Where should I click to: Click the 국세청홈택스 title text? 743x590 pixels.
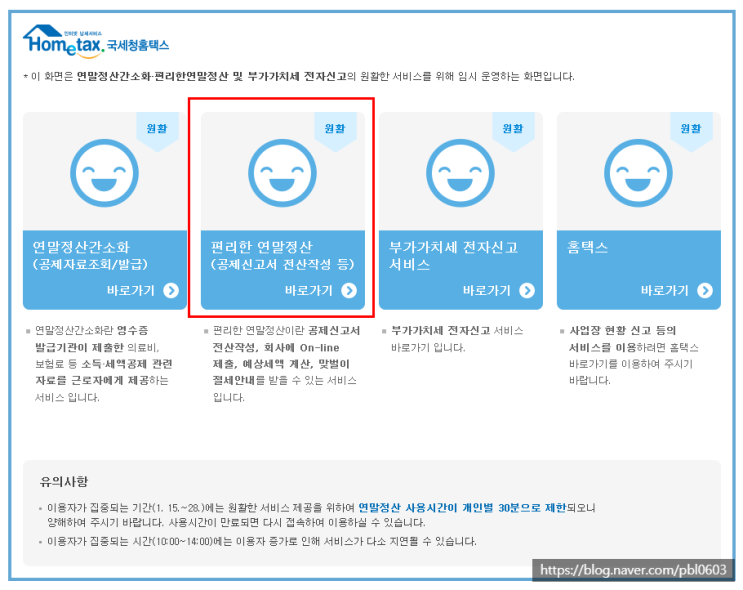[138, 45]
